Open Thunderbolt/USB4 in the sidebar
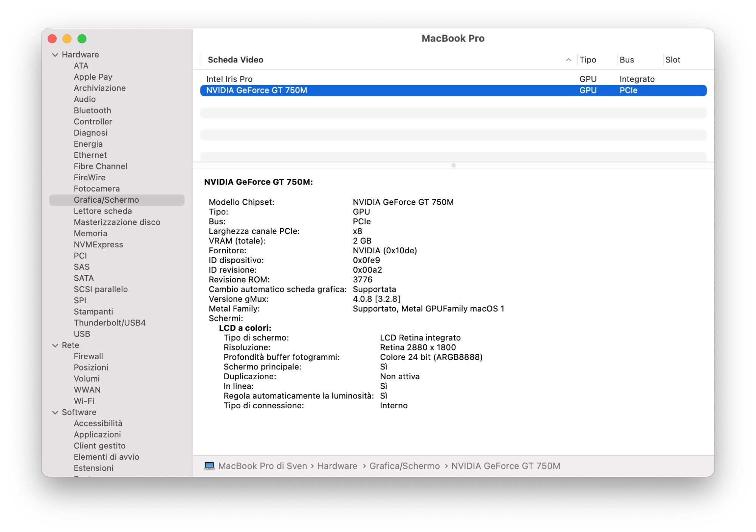756x532 pixels. pos(110,323)
